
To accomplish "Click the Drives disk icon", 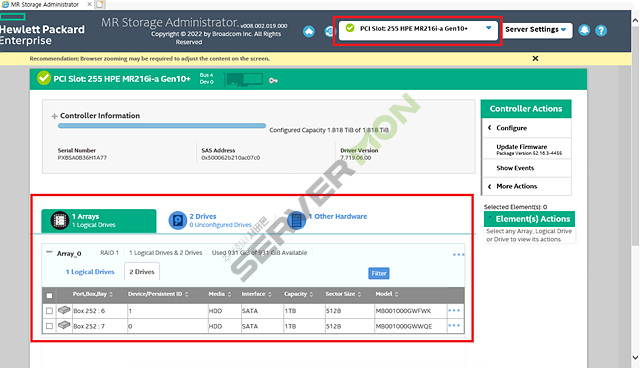I will (178, 220).
